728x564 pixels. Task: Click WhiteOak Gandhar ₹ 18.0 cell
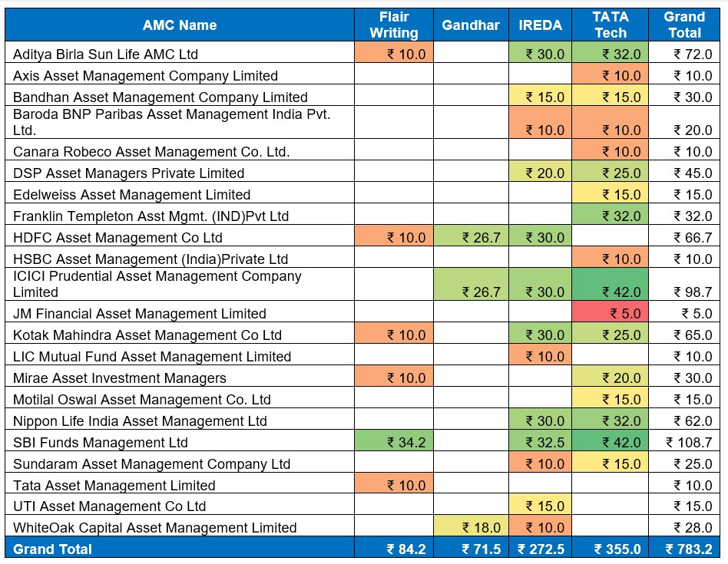(x=471, y=526)
